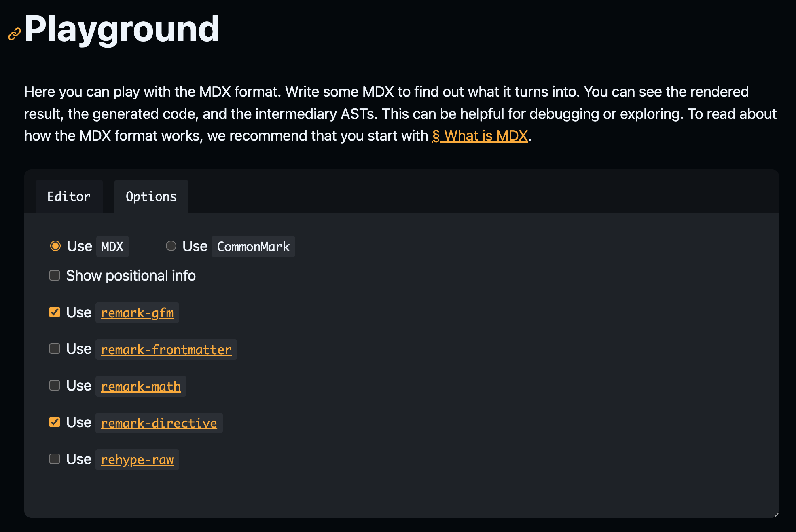796x532 pixels.
Task: Select the Use CommonMark radio button
Action: 171,246
